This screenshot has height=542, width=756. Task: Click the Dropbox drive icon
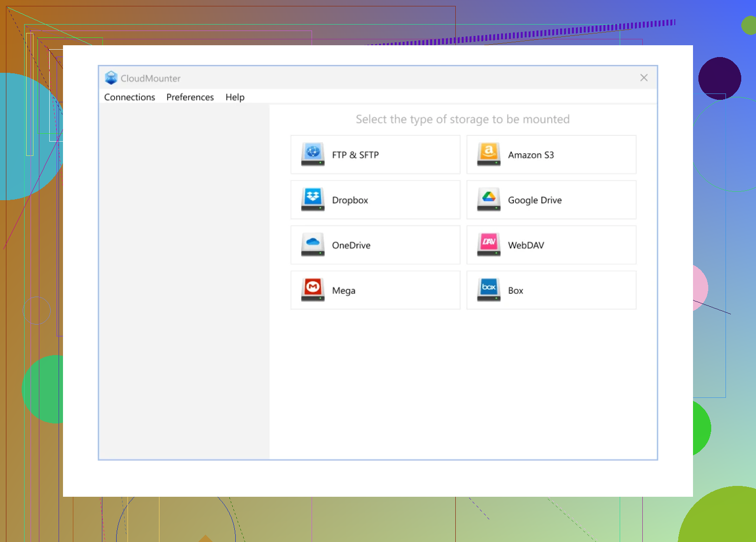coord(313,200)
